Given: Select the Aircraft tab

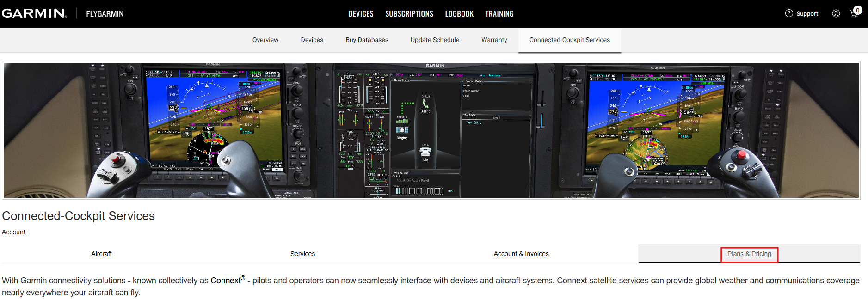Looking at the screenshot, I should pyautogui.click(x=101, y=254).
